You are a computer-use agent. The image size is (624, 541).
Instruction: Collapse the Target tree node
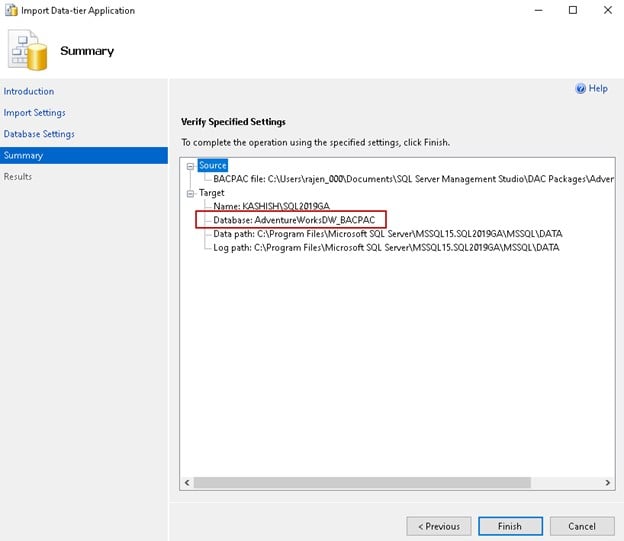point(190,192)
